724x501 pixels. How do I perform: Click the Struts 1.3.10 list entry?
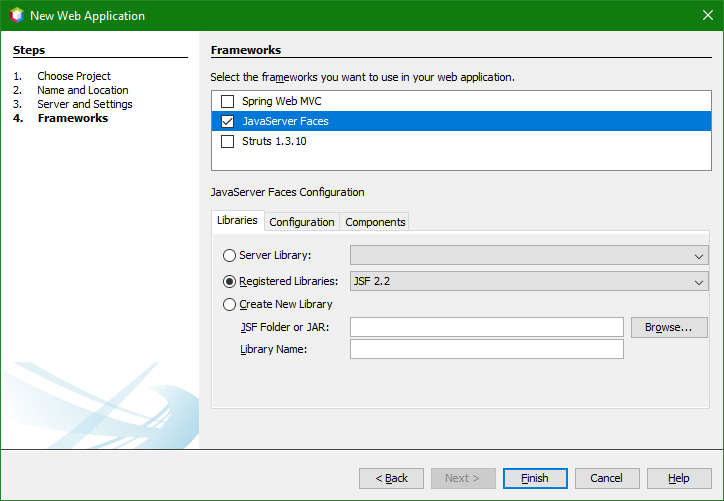(x=461, y=141)
